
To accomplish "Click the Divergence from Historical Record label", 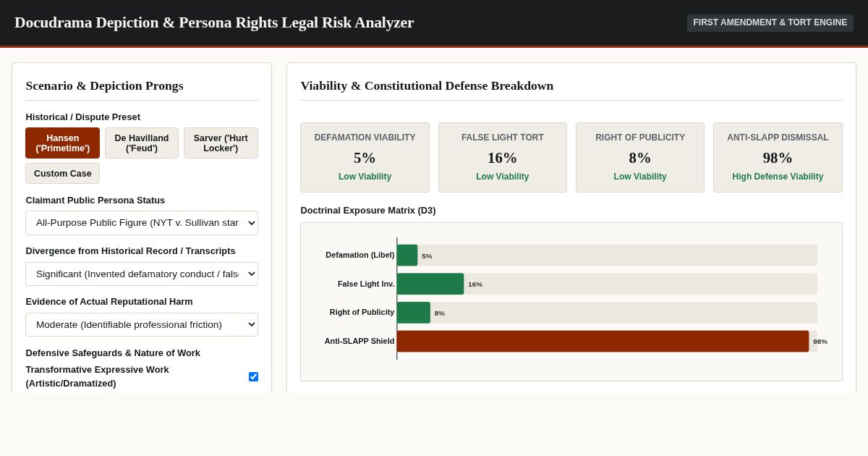I will pos(130,250).
